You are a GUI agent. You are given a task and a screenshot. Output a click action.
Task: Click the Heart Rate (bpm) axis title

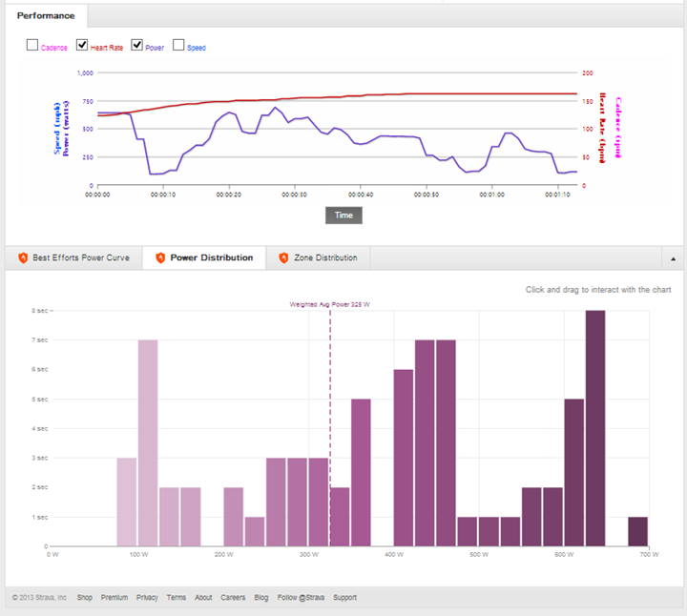tap(602, 128)
